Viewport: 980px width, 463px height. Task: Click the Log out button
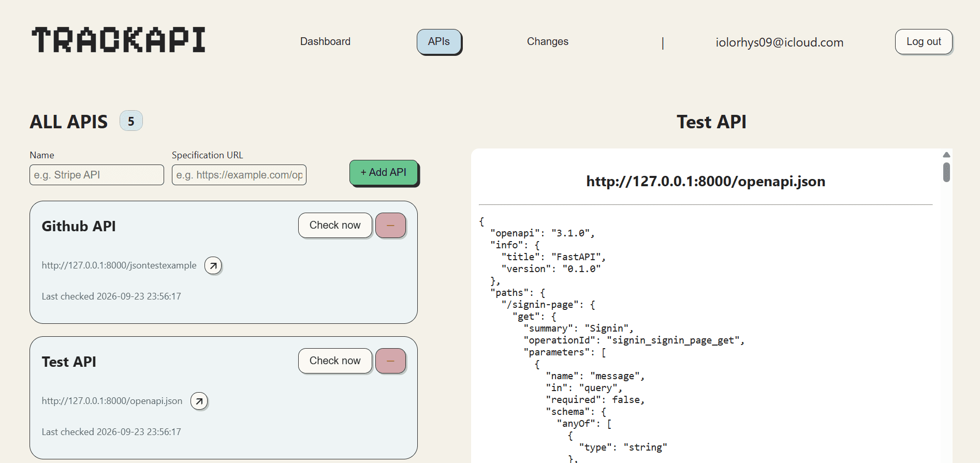[x=924, y=41]
